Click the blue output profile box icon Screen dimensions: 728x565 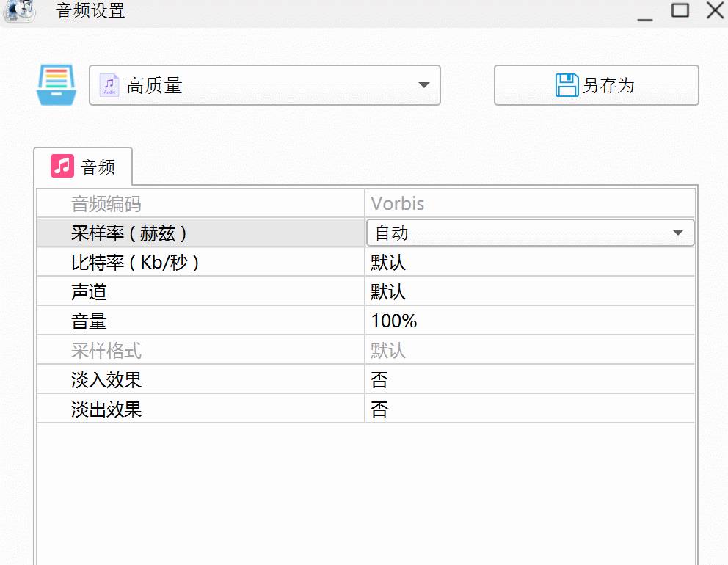coord(56,84)
